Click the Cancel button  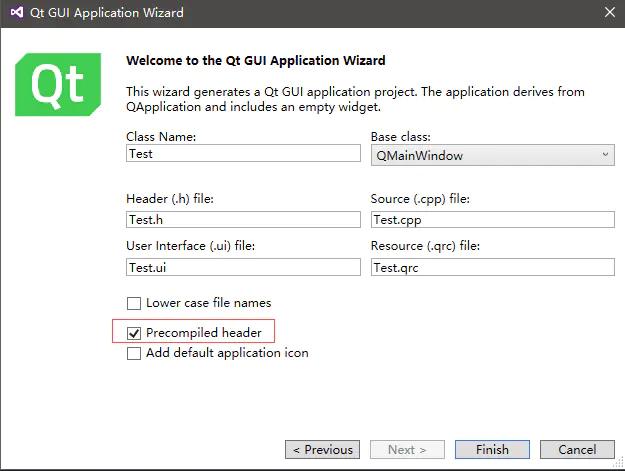pos(577,449)
